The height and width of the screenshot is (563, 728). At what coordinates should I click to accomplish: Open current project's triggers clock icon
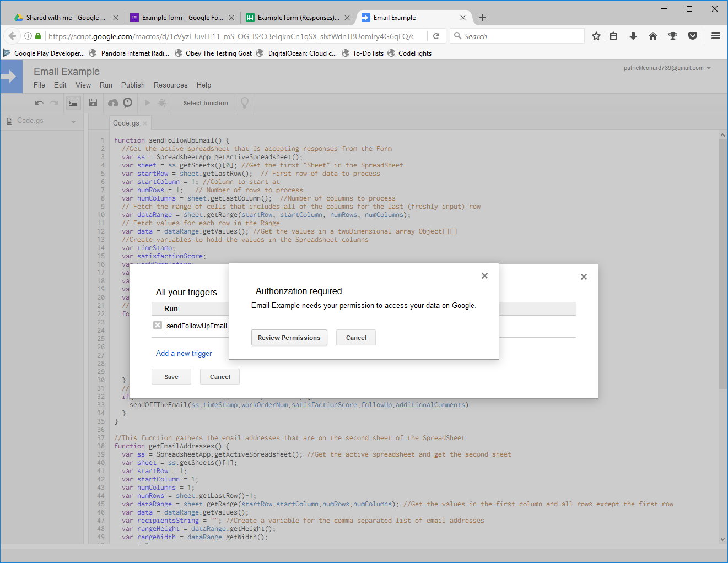tap(127, 102)
